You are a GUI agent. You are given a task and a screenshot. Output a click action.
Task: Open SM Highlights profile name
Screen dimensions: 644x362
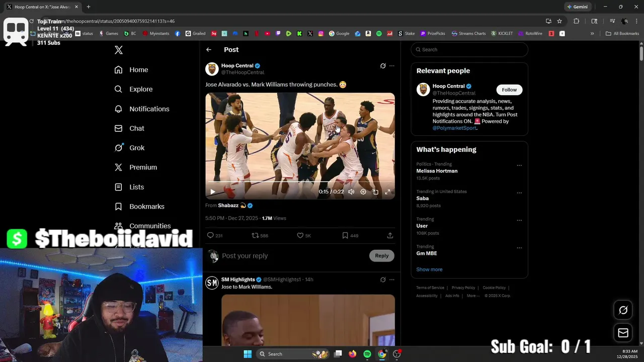point(238,280)
